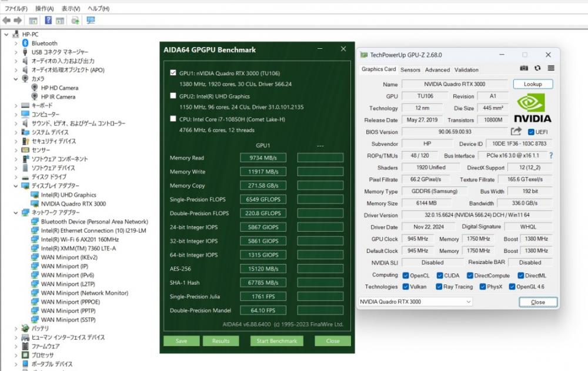This screenshot has width=588, height=371.
Task: Collapse the ネットワーク アダプター category
Action: 16,213
